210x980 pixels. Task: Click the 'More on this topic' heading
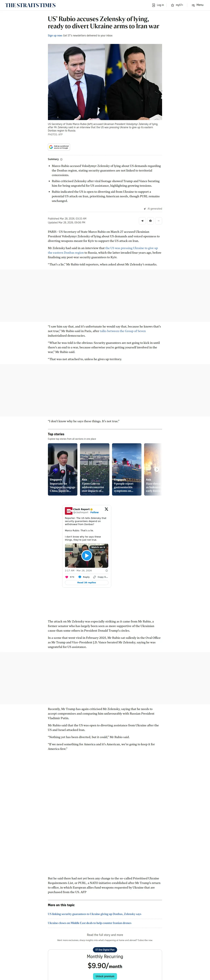click(61, 905)
